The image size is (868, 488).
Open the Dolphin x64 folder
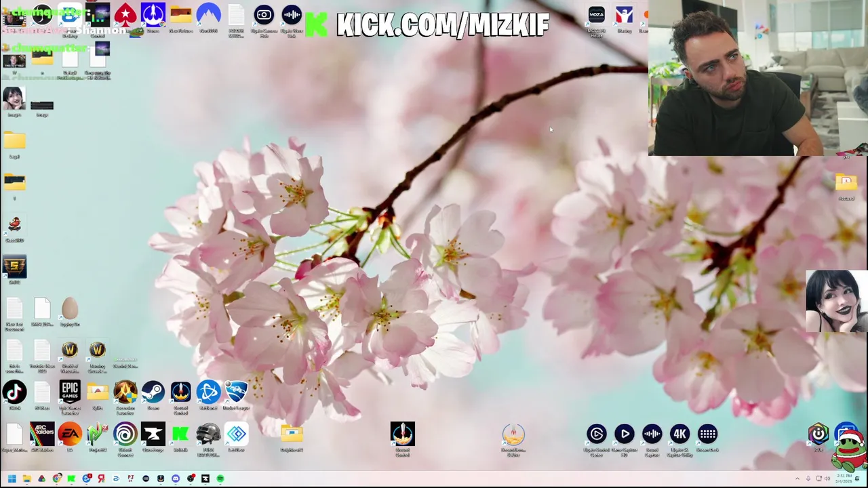(292, 434)
